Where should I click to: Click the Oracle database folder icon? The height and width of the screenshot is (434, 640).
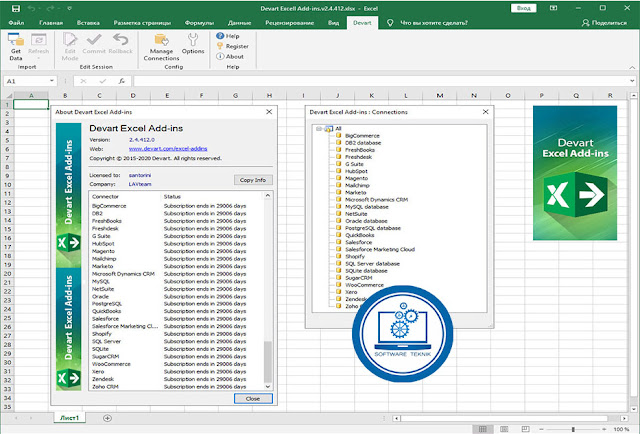pos(338,220)
